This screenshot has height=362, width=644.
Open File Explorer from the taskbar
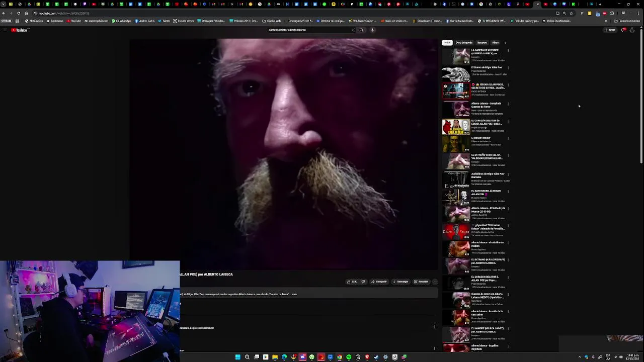pyautogui.click(x=275, y=357)
